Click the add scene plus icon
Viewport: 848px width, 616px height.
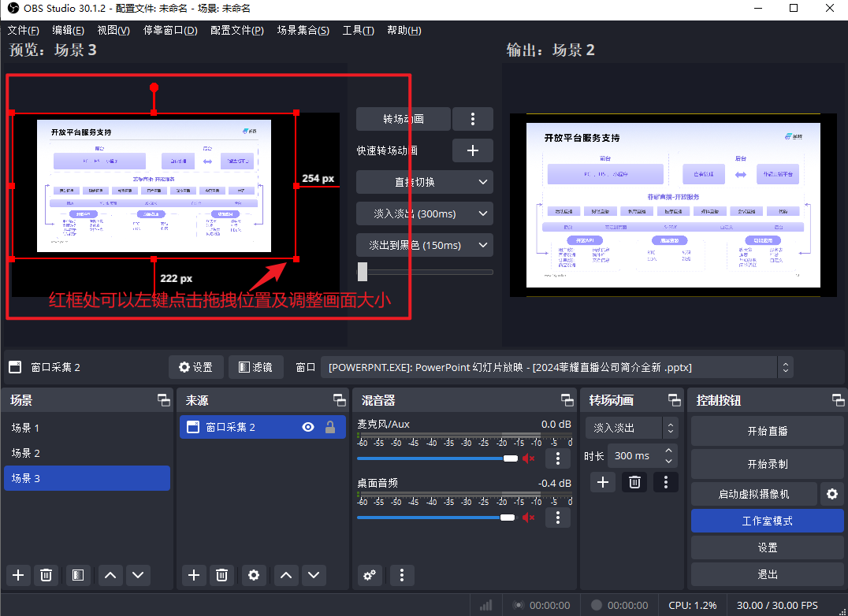(x=19, y=575)
